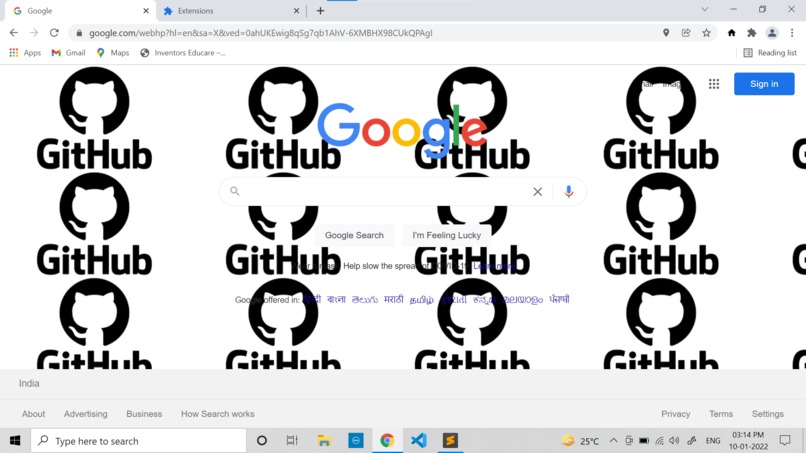Open the Reading list panel
The height and width of the screenshot is (453, 806).
click(x=770, y=52)
